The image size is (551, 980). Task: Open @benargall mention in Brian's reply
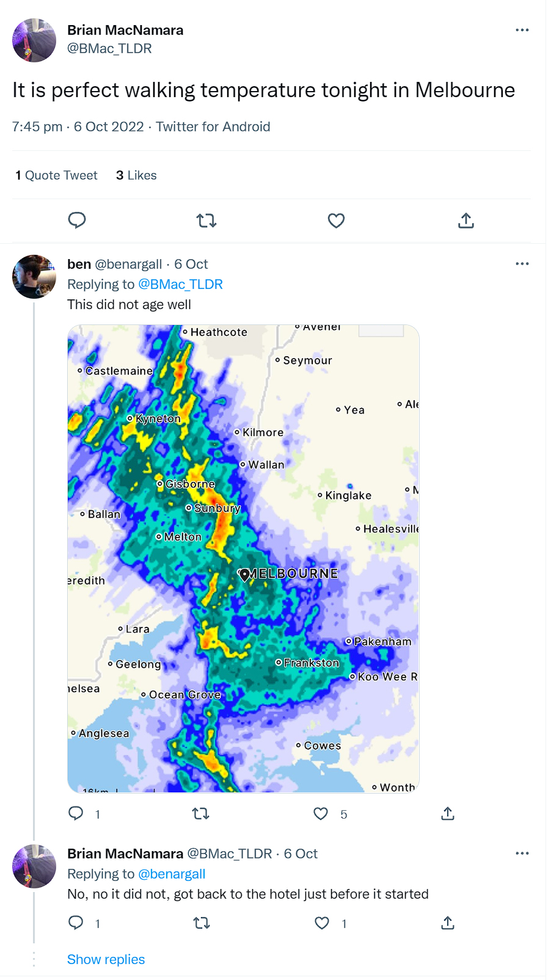[x=173, y=874]
